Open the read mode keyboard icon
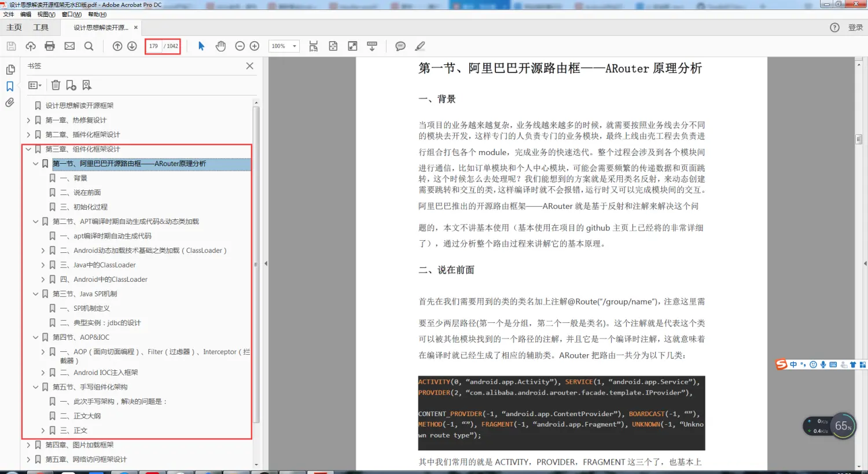 tap(372, 46)
